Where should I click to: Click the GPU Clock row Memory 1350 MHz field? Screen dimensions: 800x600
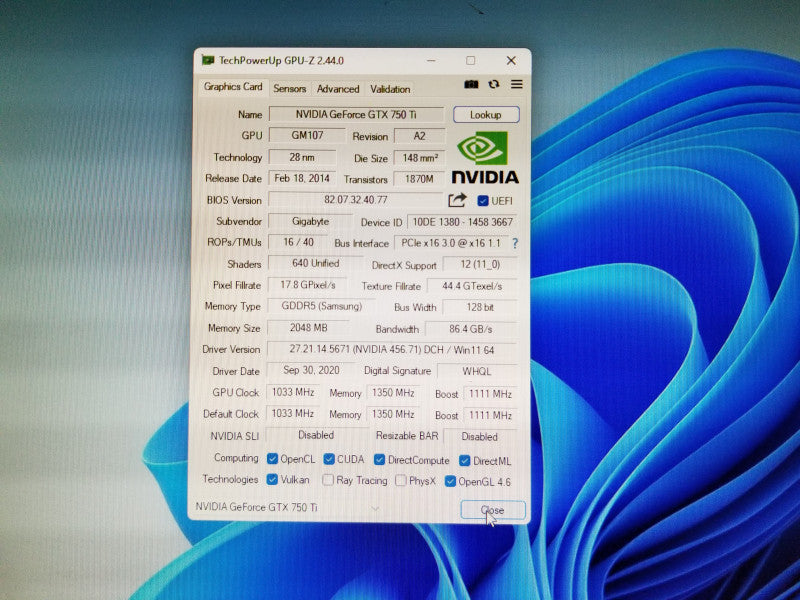pyautogui.click(x=393, y=393)
